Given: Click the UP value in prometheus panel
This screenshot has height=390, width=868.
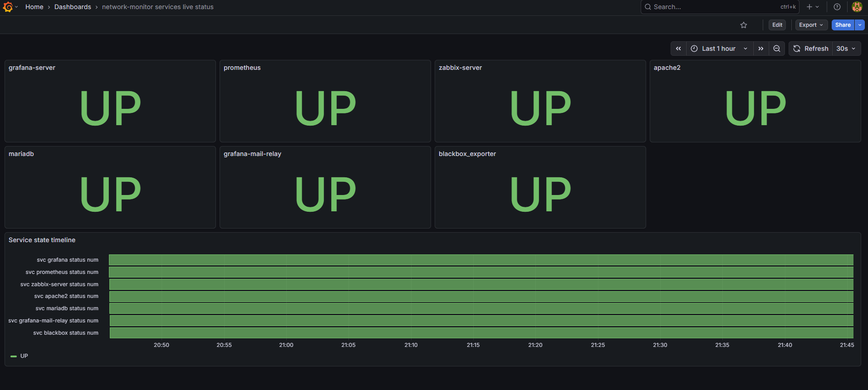Looking at the screenshot, I should [325, 108].
